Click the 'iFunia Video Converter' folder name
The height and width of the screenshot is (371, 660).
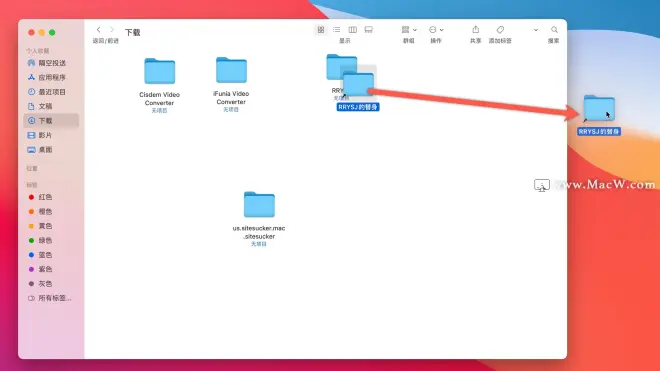231,98
